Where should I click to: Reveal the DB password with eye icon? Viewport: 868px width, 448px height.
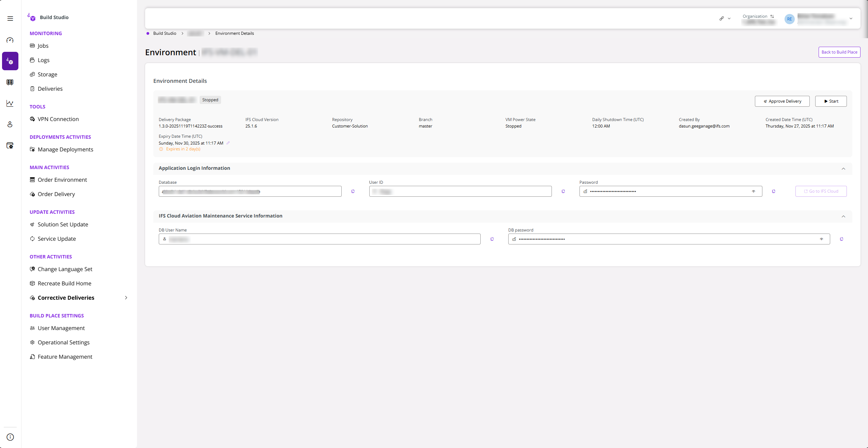pos(821,239)
